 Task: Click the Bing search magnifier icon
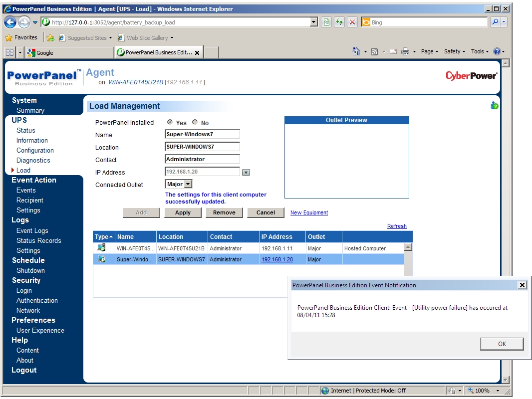pyautogui.click(x=495, y=22)
